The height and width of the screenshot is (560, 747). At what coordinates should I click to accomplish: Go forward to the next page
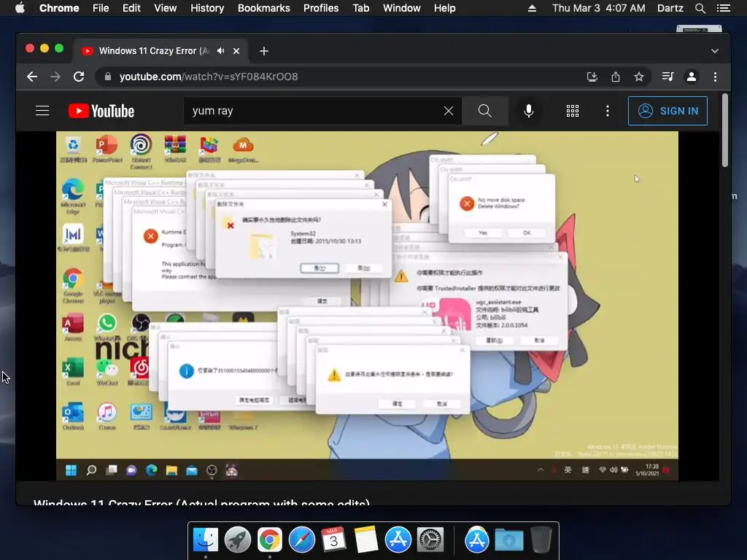point(55,77)
